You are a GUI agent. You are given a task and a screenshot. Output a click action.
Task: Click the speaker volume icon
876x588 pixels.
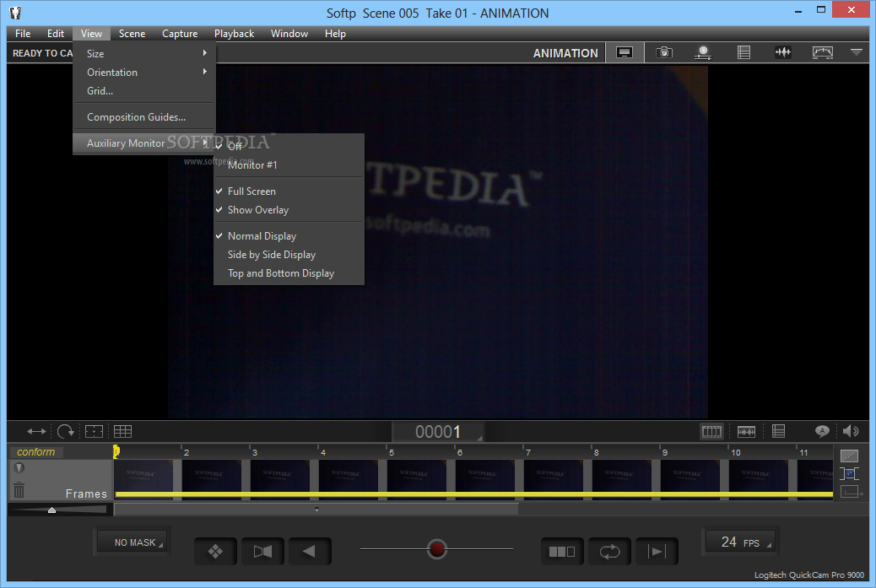[x=851, y=431]
